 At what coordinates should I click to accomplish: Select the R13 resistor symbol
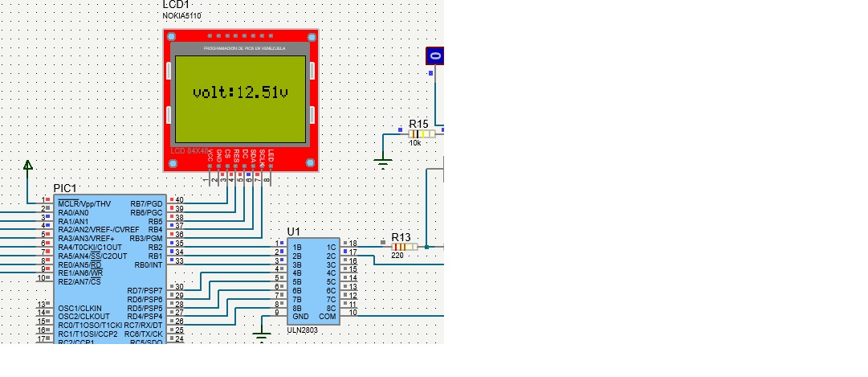coord(405,247)
